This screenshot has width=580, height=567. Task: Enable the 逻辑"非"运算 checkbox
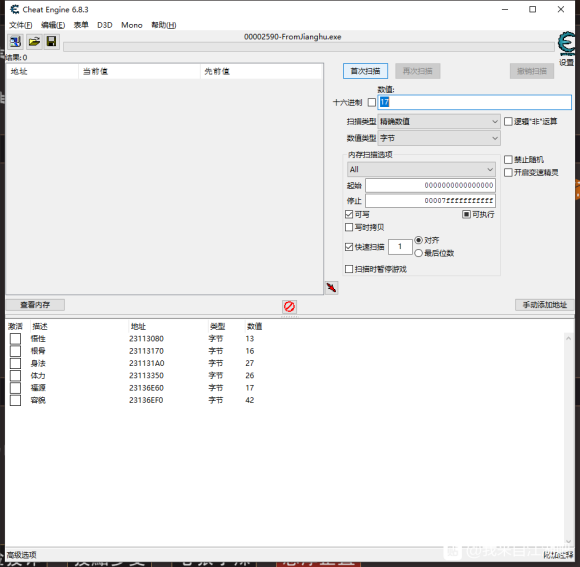click(x=508, y=121)
